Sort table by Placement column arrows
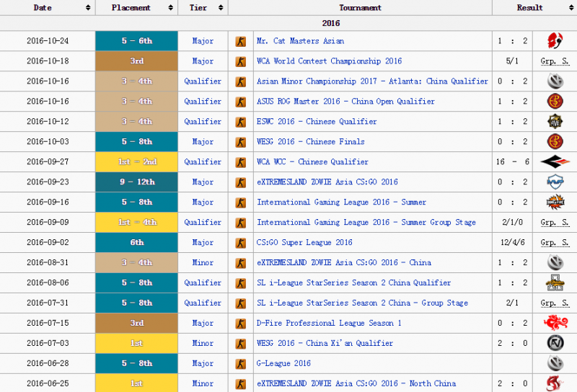Image resolution: width=577 pixels, height=392 pixels. coord(170,8)
